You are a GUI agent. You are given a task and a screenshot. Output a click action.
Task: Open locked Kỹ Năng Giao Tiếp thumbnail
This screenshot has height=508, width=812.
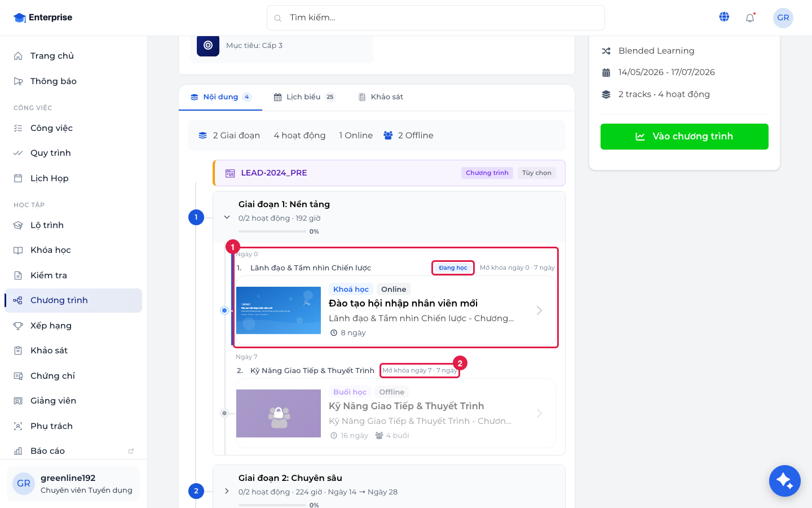tap(279, 413)
